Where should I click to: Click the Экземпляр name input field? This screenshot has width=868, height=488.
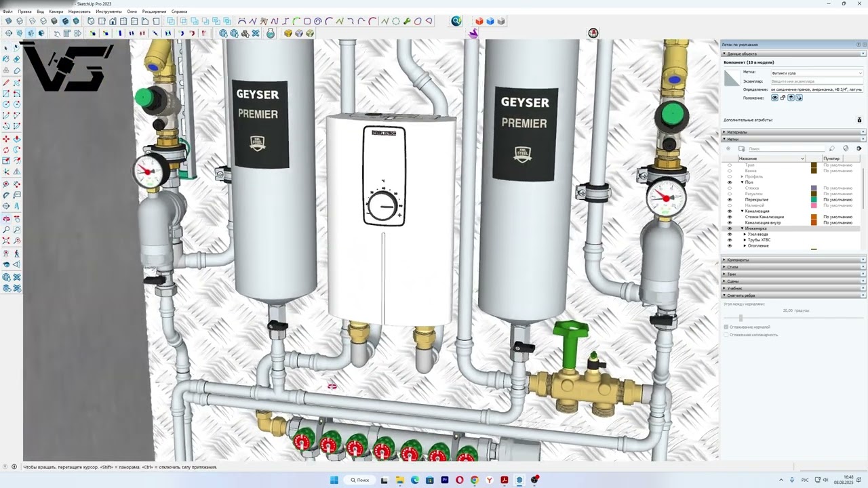pyautogui.click(x=816, y=81)
